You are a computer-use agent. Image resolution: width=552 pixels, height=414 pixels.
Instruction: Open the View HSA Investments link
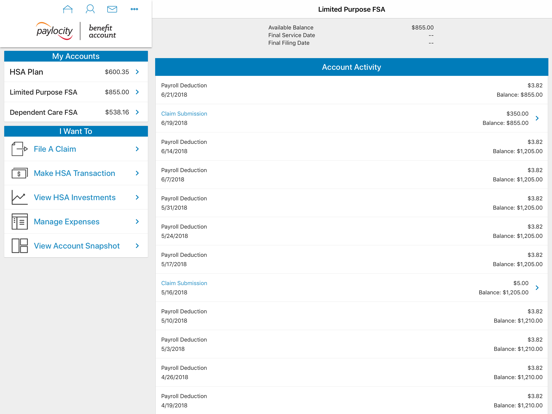pyautogui.click(x=75, y=197)
